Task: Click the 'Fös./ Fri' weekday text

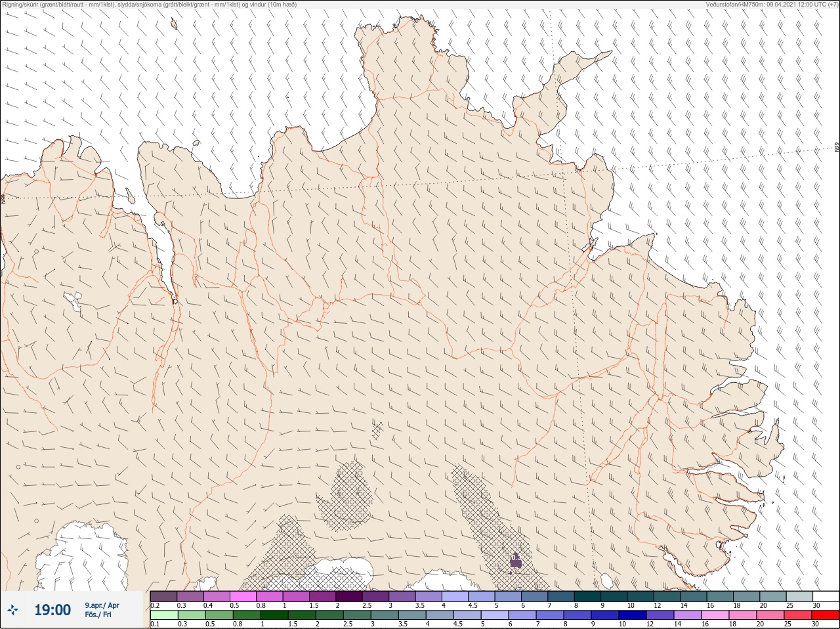Action: point(98,615)
